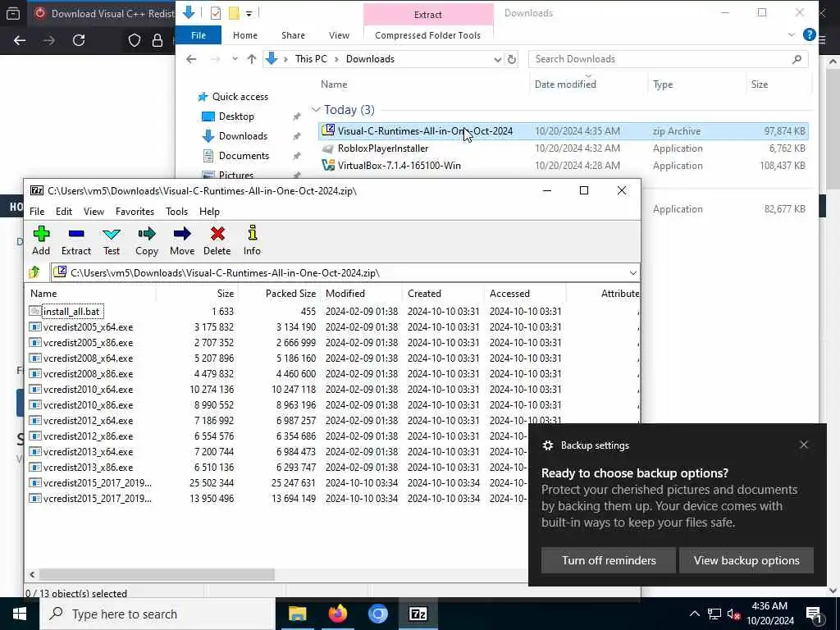Open the Info tool in 7-Zip
Viewport: 840px width, 630px height.
pos(252,240)
